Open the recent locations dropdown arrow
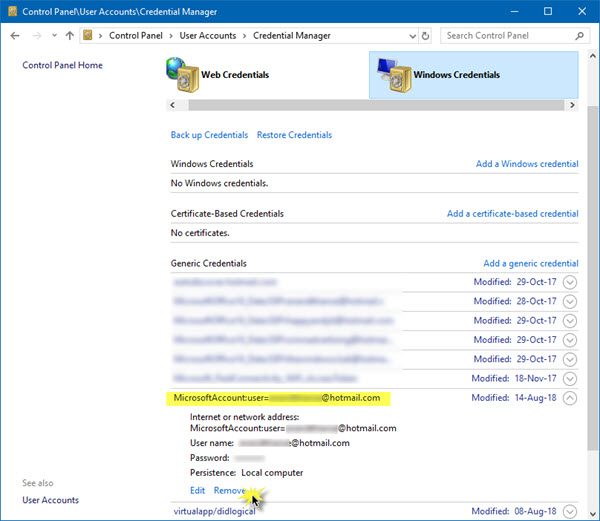Screen dimensions: 600x521 coord(54,36)
